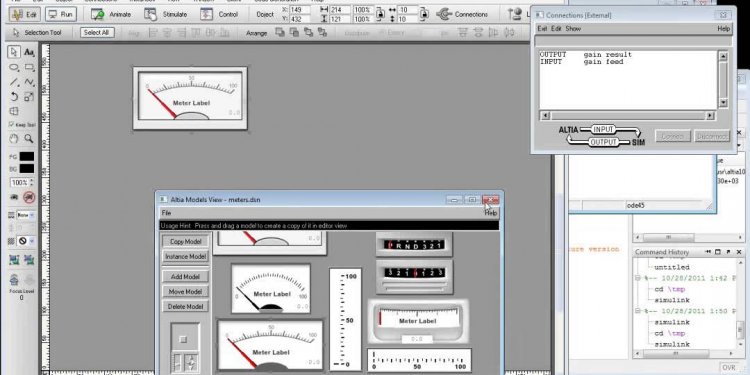The image size is (750, 375).
Task: Click the focus level up icon
Action: coord(14,279)
